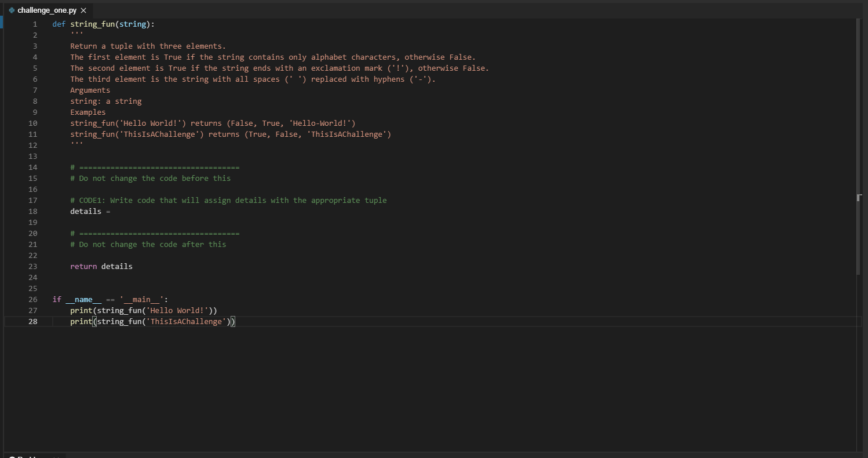This screenshot has width=868, height=458.
Task: Click the 'ThisIsAChallenge' string on line 28
Action: click(x=186, y=322)
